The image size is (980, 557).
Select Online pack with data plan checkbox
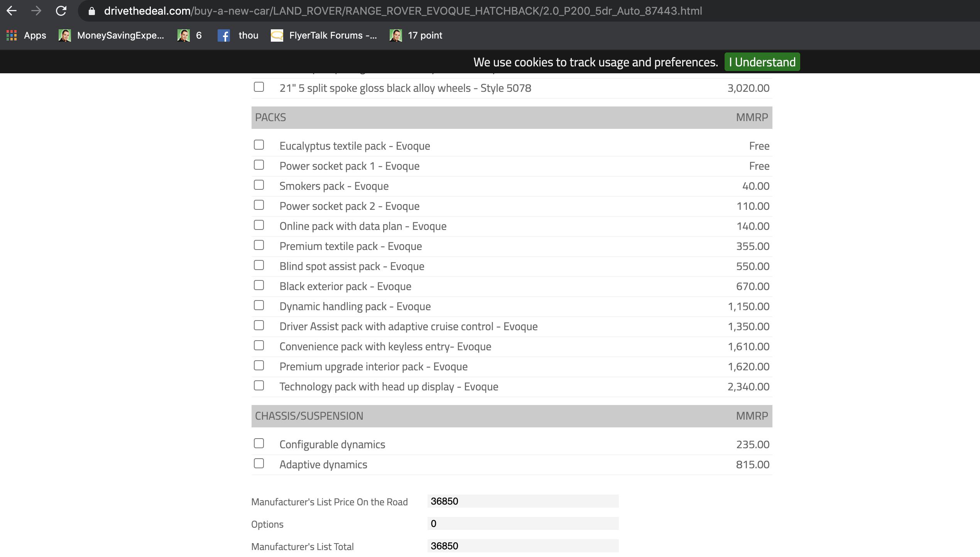pyautogui.click(x=259, y=225)
